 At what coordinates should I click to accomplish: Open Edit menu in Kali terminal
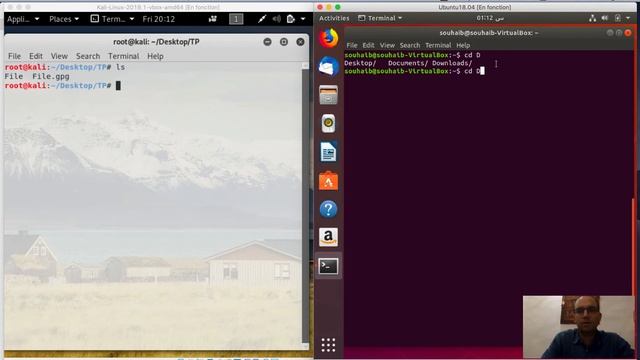coord(36,56)
